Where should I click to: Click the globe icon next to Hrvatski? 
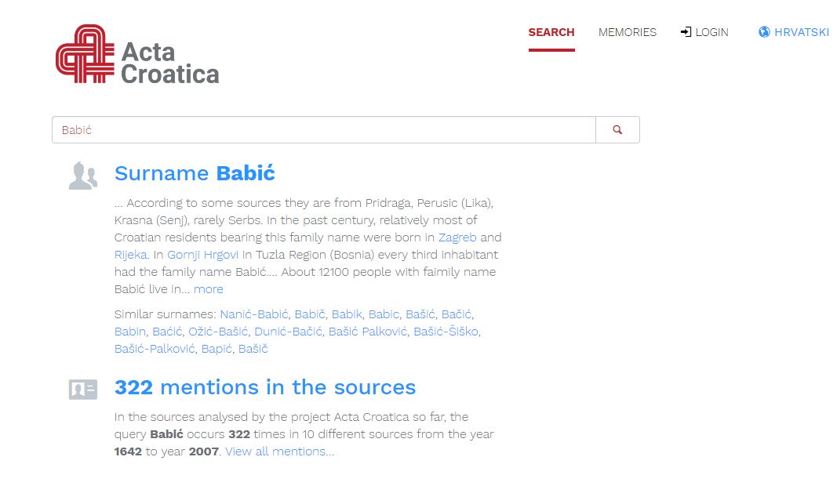[764, 32]
